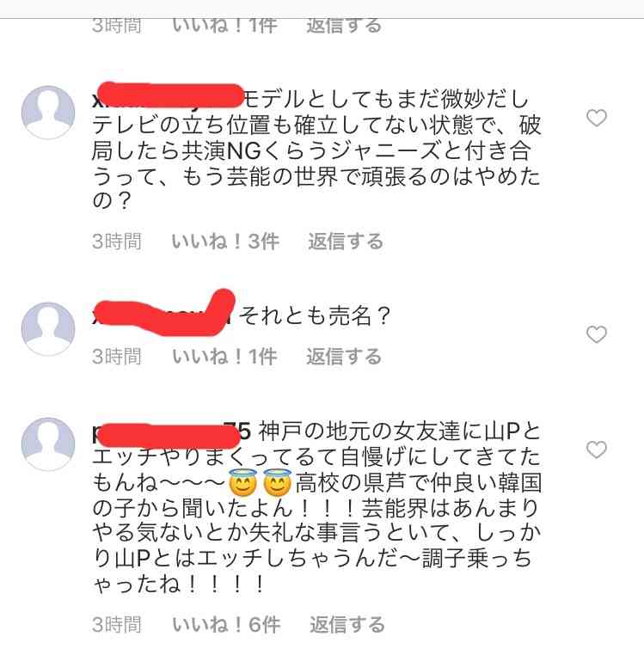View いいね！1件 under それとも売名？ comment
This screenshot has width=644, height=661.
(x=224, y=357)
